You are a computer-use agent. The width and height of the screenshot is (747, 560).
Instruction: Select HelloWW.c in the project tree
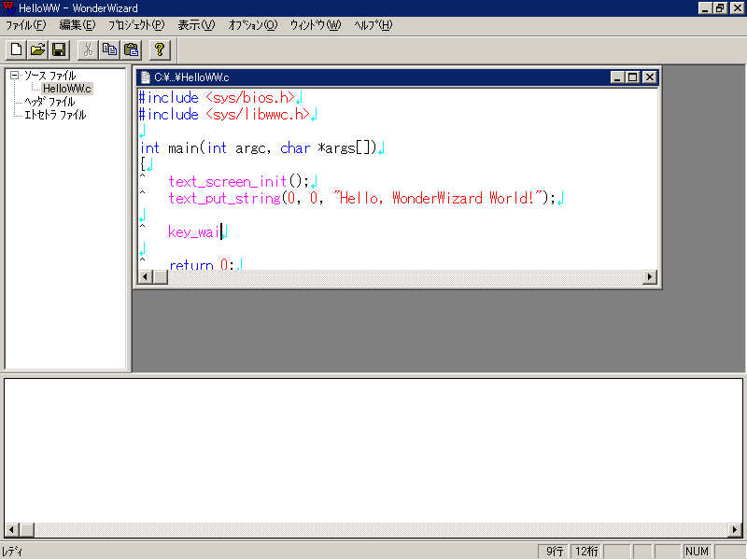click(x=66, y=89)
